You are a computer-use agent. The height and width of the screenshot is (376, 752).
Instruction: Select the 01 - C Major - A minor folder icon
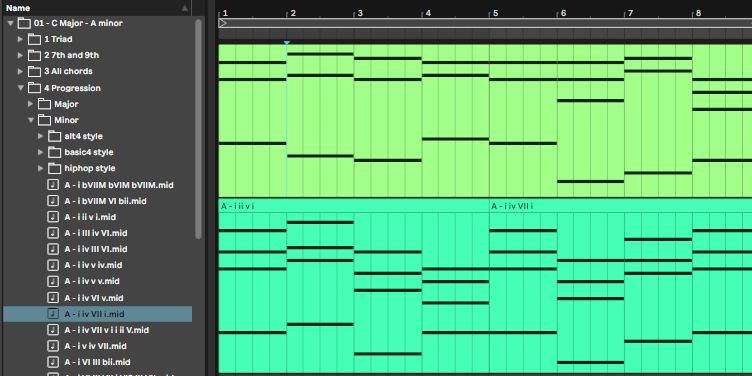(24, 23)
